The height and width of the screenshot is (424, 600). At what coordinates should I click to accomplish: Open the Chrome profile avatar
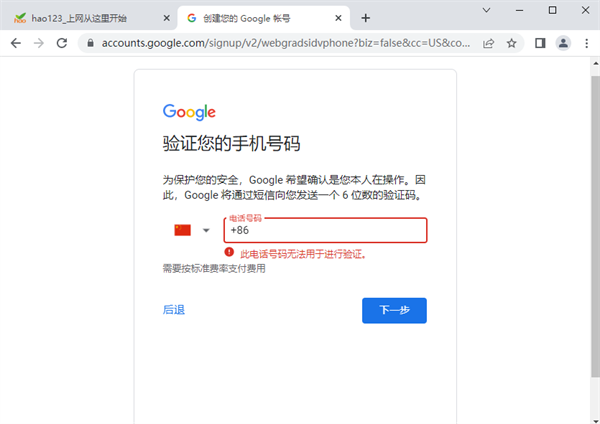point(563,43)
